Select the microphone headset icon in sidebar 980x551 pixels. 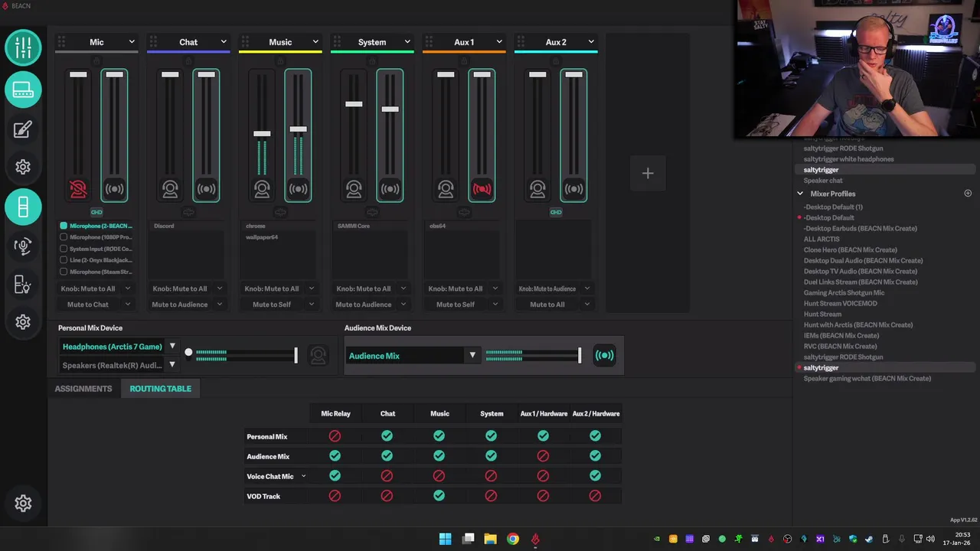click(x=23, y=246)
